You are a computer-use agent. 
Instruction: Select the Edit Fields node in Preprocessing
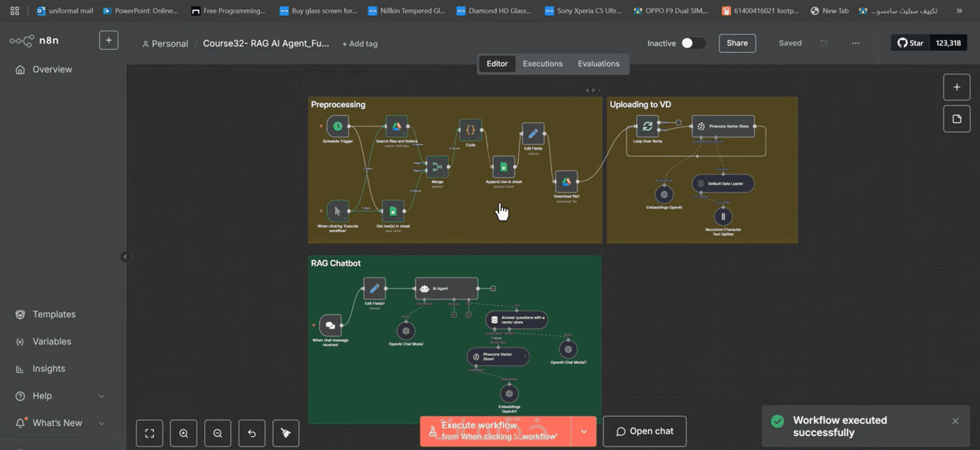pyautogui.click(x=533, y=134)
